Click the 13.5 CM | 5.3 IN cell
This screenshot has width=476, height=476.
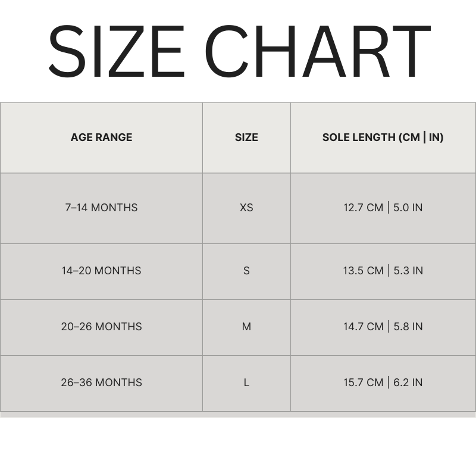[383, 271]
